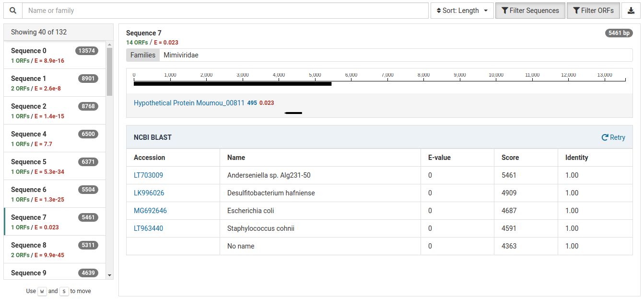This screenshot has height=306, width=644.
Task: Click the Retry refresh icon
Action: [x=605, y=137]
